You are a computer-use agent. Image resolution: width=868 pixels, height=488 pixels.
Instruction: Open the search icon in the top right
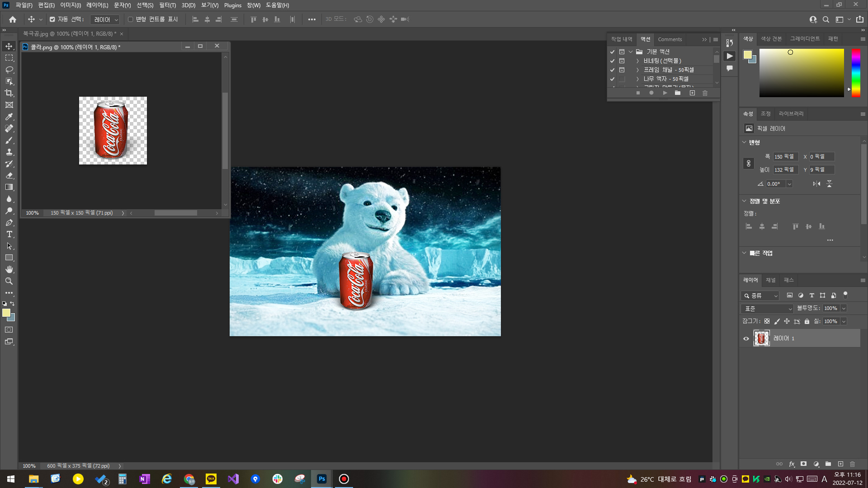coord(826,19)
